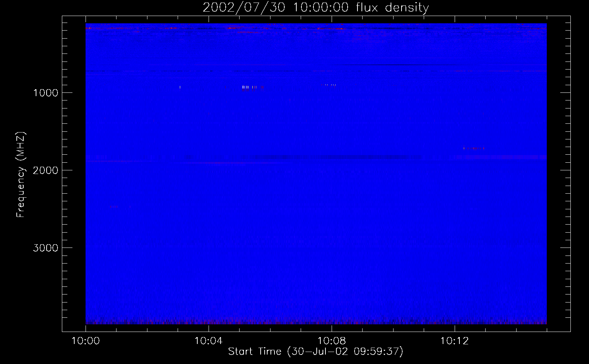Click the 10:12 time tick label

click(x=455, y=341)
